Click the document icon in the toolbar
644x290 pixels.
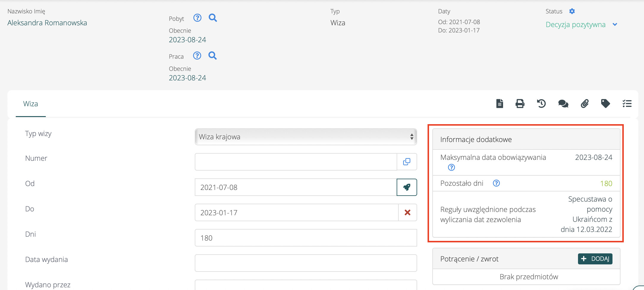[x=500, y=104]
